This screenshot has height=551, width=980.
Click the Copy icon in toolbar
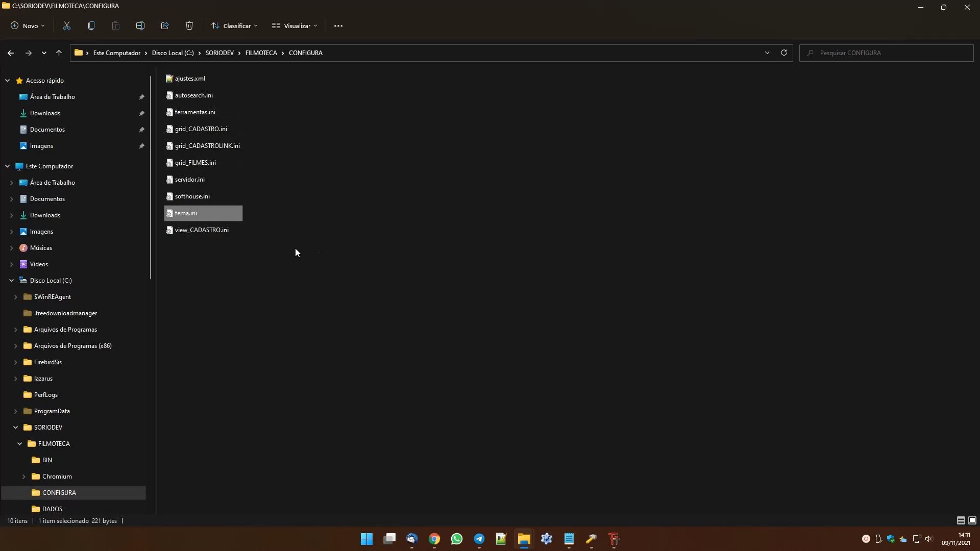(x=91, y=26)
